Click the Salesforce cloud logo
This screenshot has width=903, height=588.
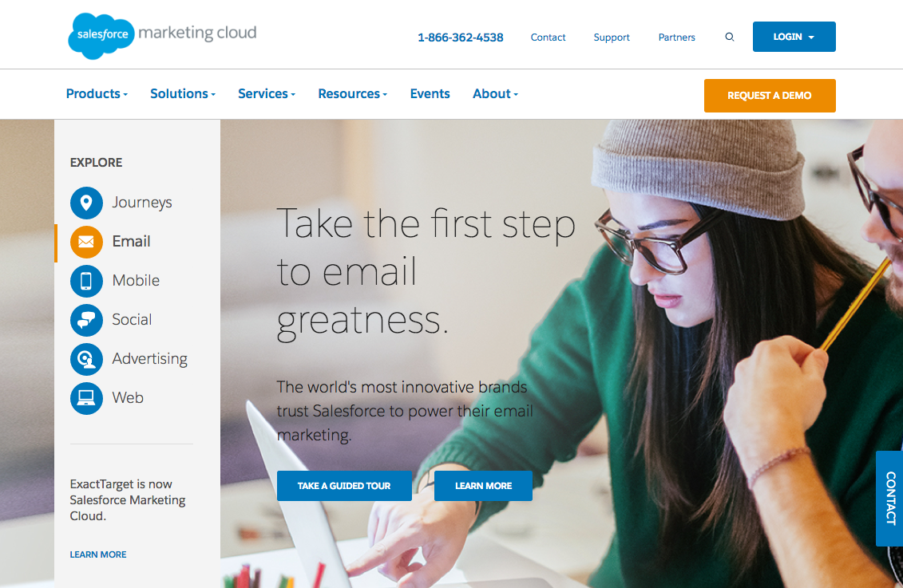[102, 36]
